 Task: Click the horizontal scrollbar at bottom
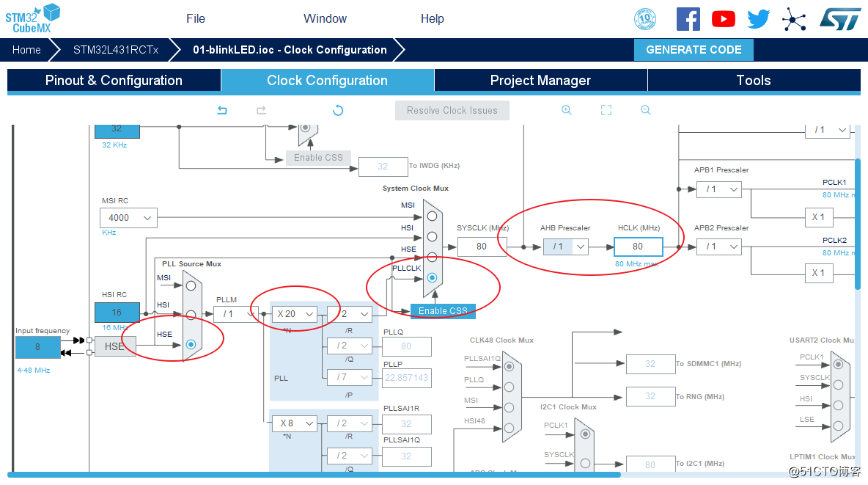[314, 475]
